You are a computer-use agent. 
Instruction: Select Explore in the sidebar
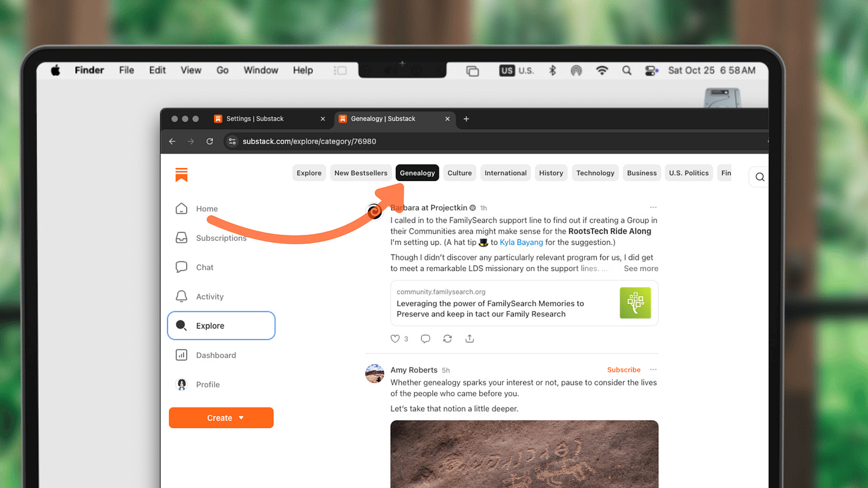[221, 326]
